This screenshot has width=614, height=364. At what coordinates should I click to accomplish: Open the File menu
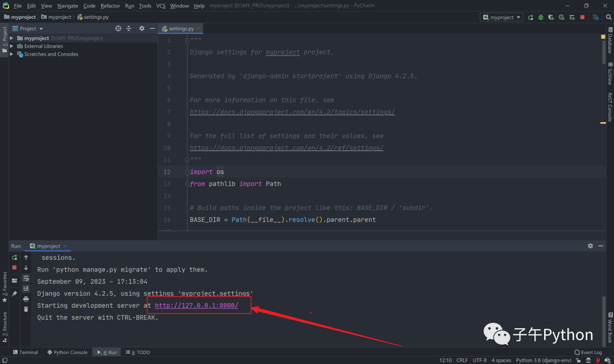[x=18, y=6]
